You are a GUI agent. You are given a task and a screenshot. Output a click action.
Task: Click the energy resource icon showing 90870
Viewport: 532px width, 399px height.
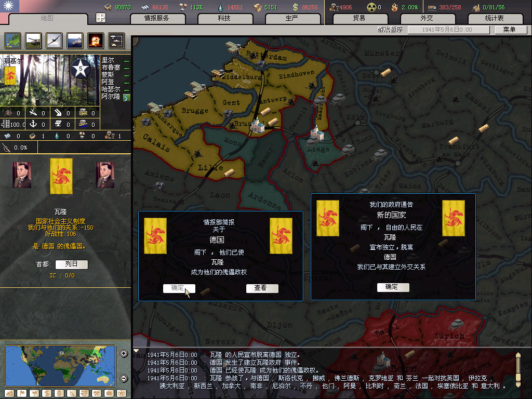pyautogui.click(x=108, y=7)
